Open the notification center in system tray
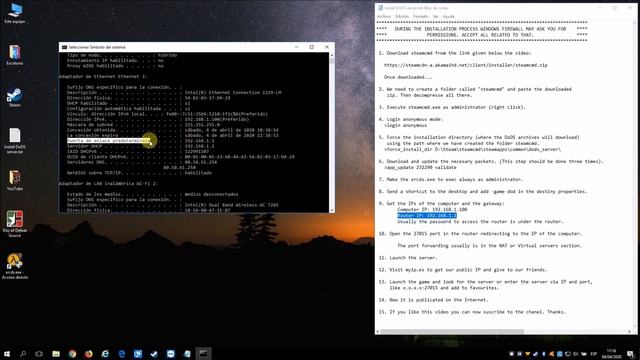The width and height of the screenshot is (640, 360). (631, 354)
